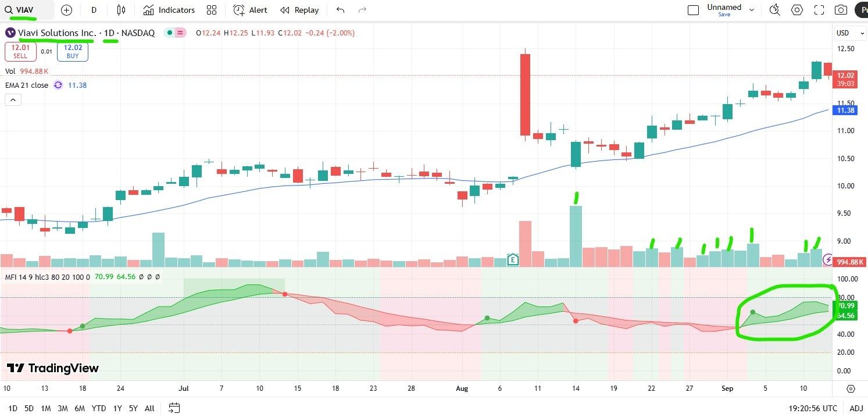Open the D interval selector

tap(94, 10)
